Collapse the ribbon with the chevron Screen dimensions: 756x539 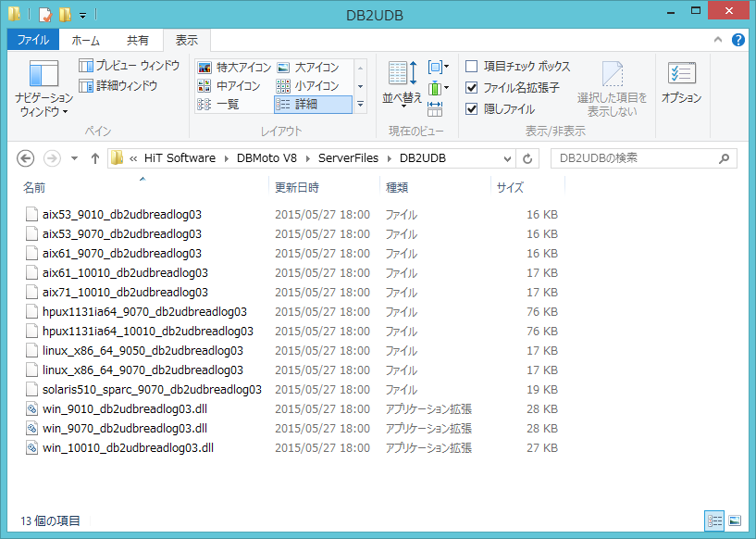(x=718, y=40)
